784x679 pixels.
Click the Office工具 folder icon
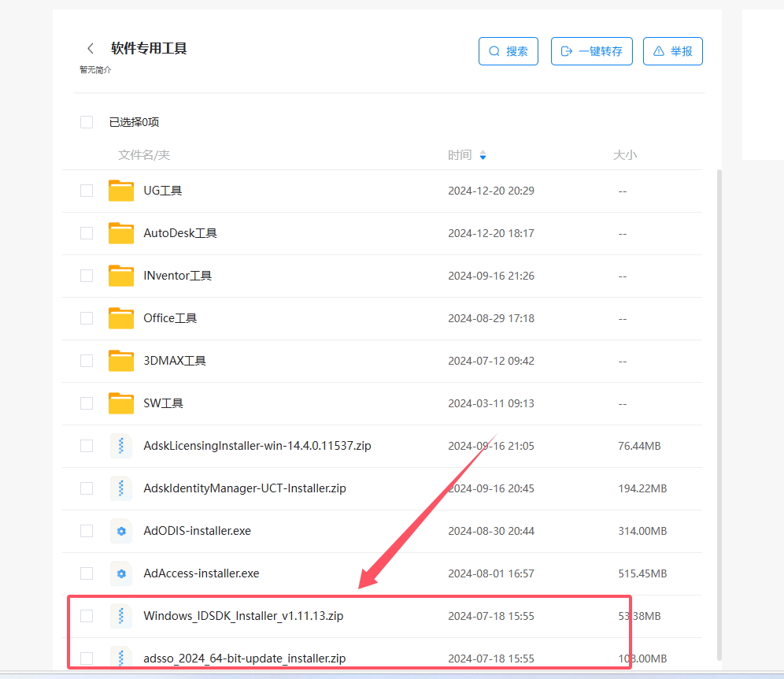coord(121,318)
